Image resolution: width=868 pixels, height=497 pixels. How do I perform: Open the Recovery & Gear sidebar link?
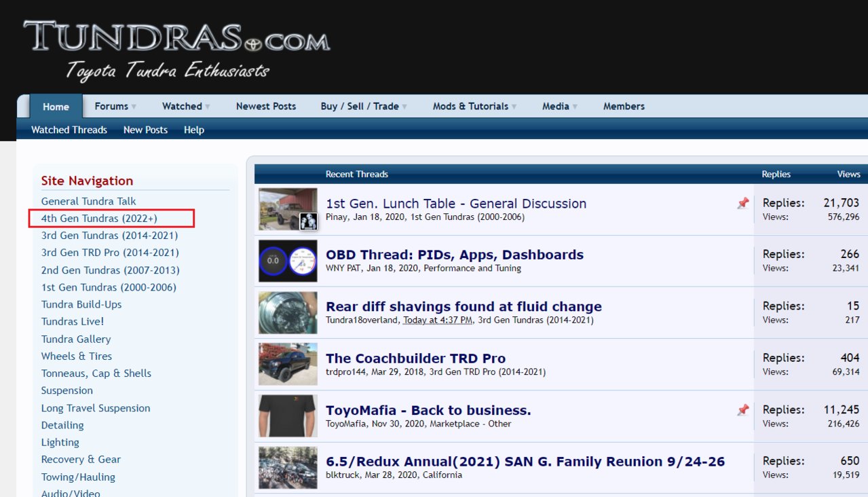click(x=81, y=459)
